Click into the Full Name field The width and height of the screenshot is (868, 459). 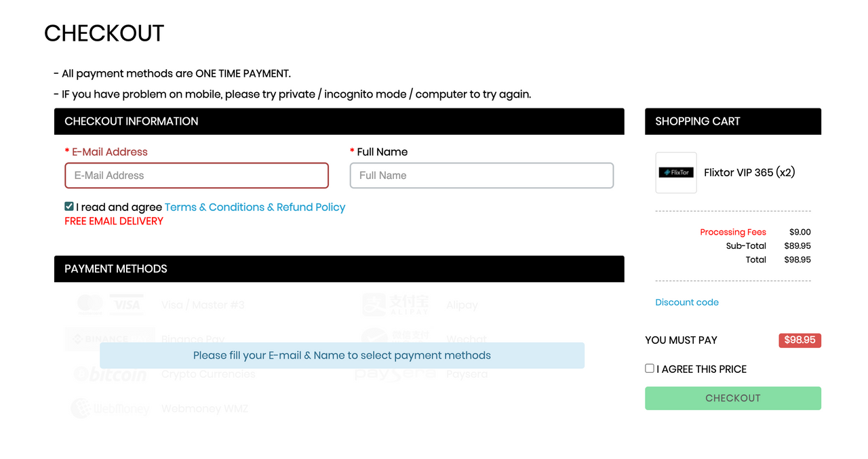click(x=482, y=176)
